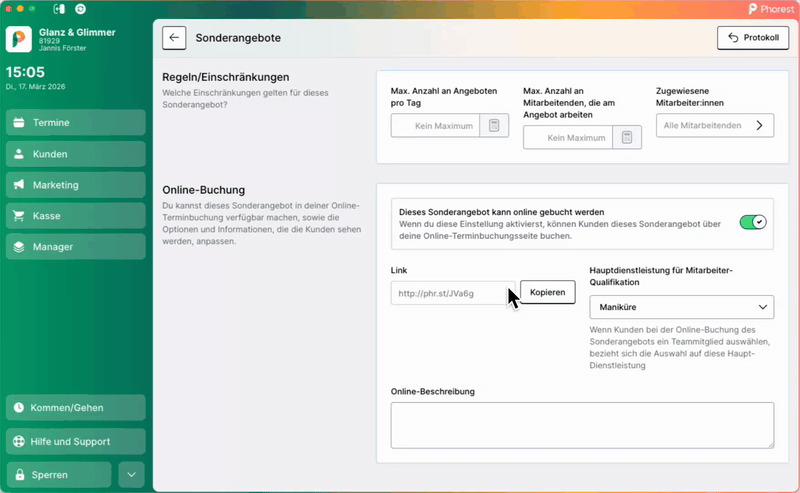Click the Kunden person icon
800x493 pixels.
[x=19, y=154]
